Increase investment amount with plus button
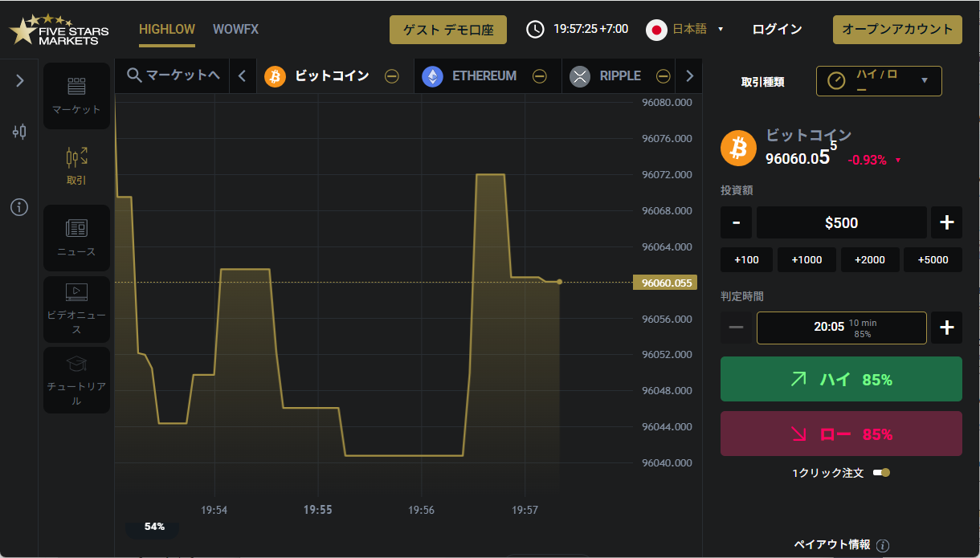This screenshot has height=558, width=980. [x=946, y=222]
